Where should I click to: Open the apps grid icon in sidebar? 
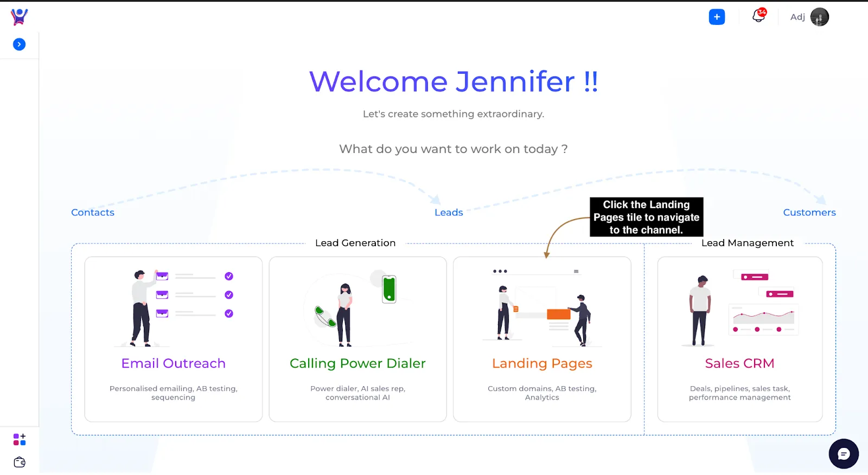coord(20,439)
